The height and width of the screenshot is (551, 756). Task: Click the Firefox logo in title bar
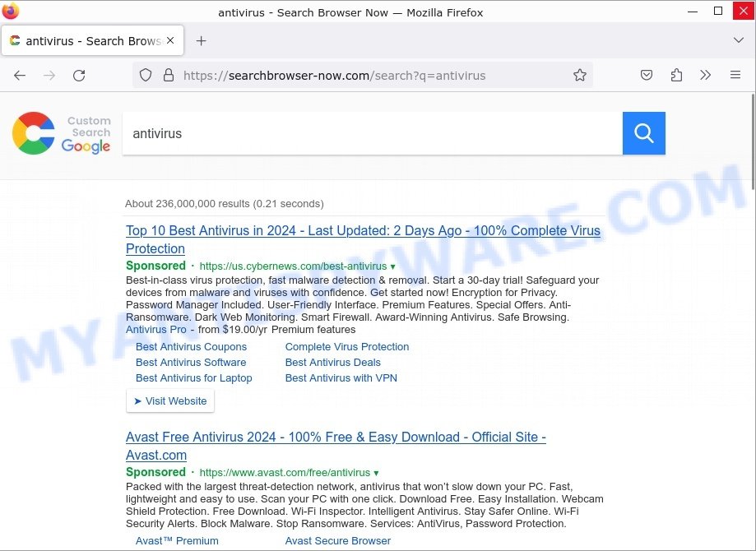tap(11, 11)
